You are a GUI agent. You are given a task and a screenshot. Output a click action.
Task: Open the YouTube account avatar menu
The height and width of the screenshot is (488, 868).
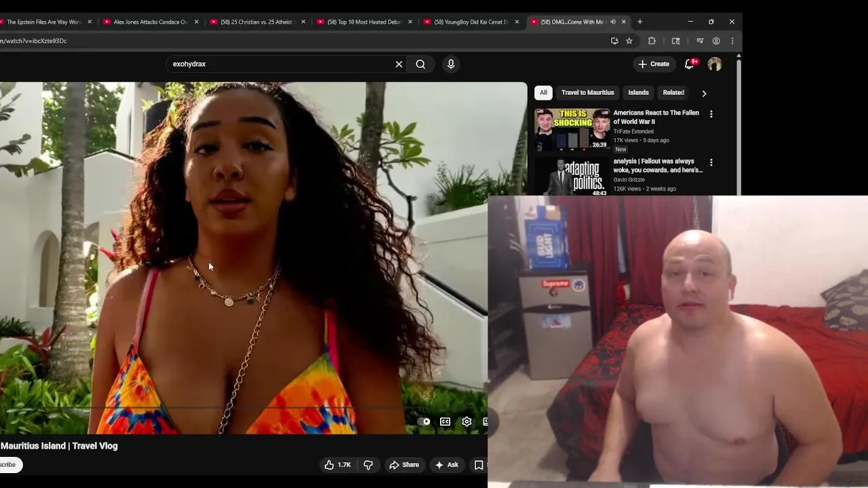click(x=715, y=64)
